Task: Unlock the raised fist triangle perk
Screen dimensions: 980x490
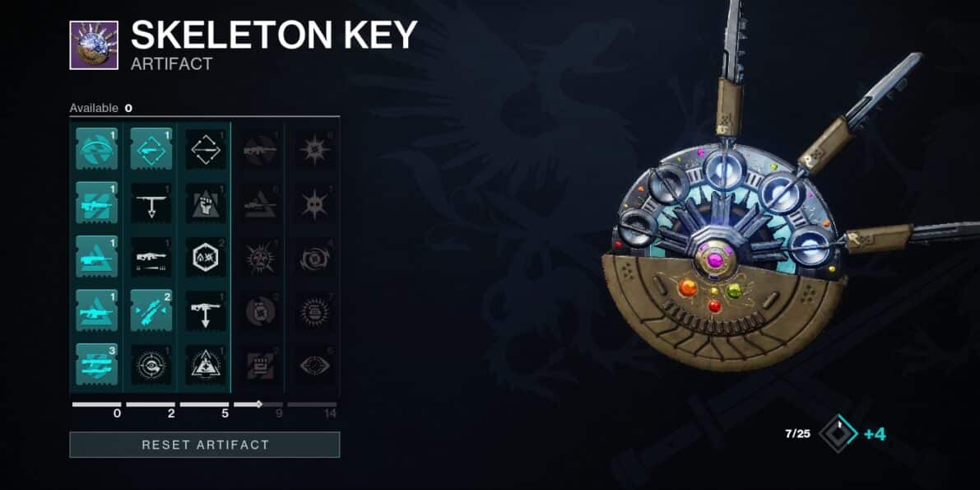Action: click(206, 203)
